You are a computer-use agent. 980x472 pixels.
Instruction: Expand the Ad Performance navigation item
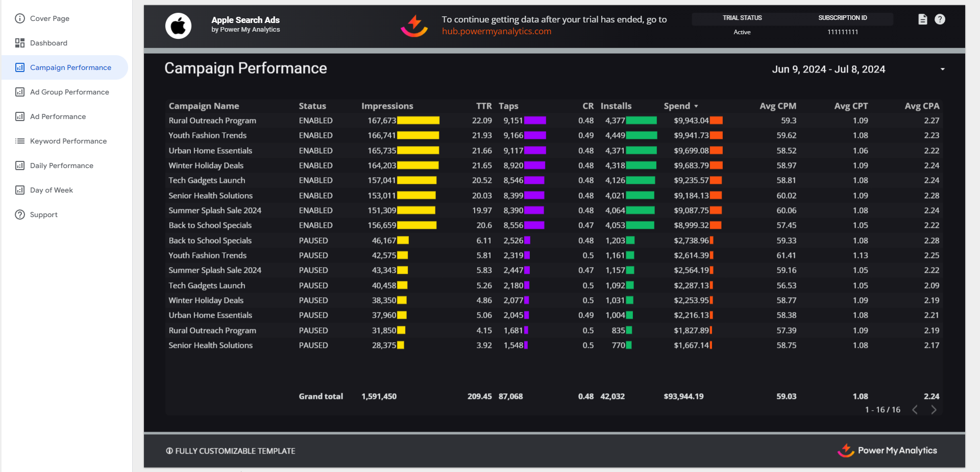pyautogui.click(x=56, y=116)
